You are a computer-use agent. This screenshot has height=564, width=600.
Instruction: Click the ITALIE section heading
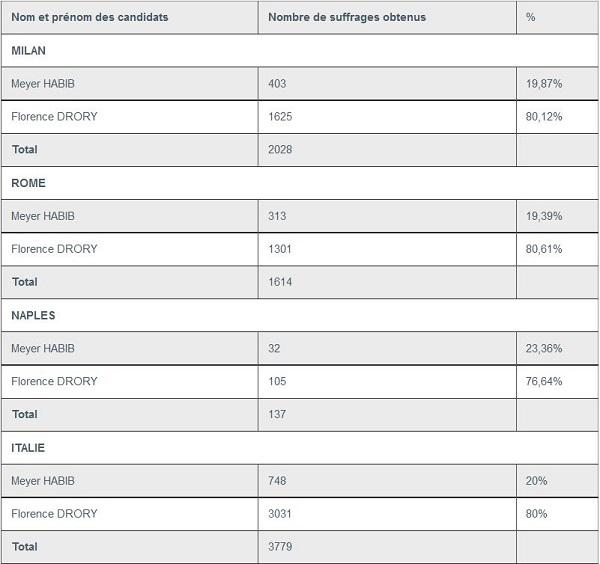point(28,448)
